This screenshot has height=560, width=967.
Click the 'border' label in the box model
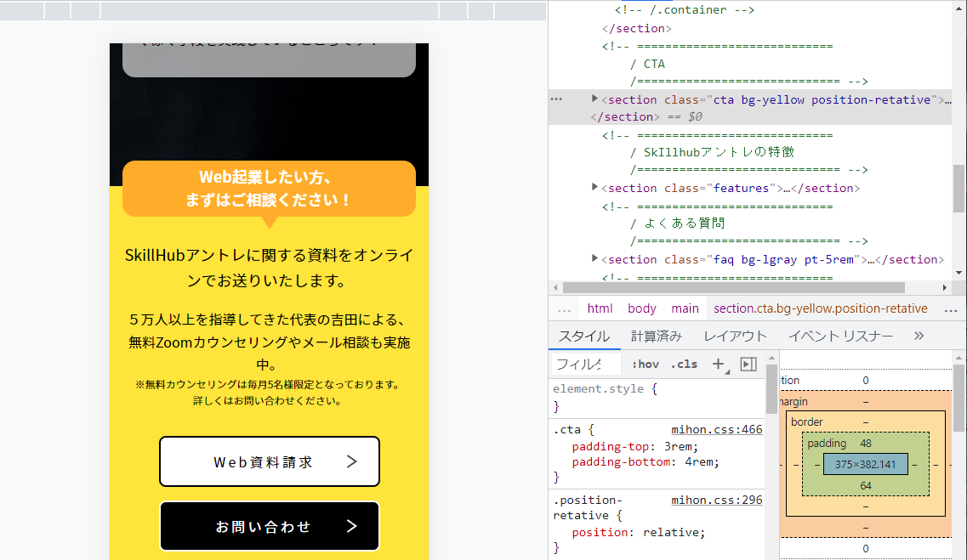pyautogui.click(x=806, y=422)
